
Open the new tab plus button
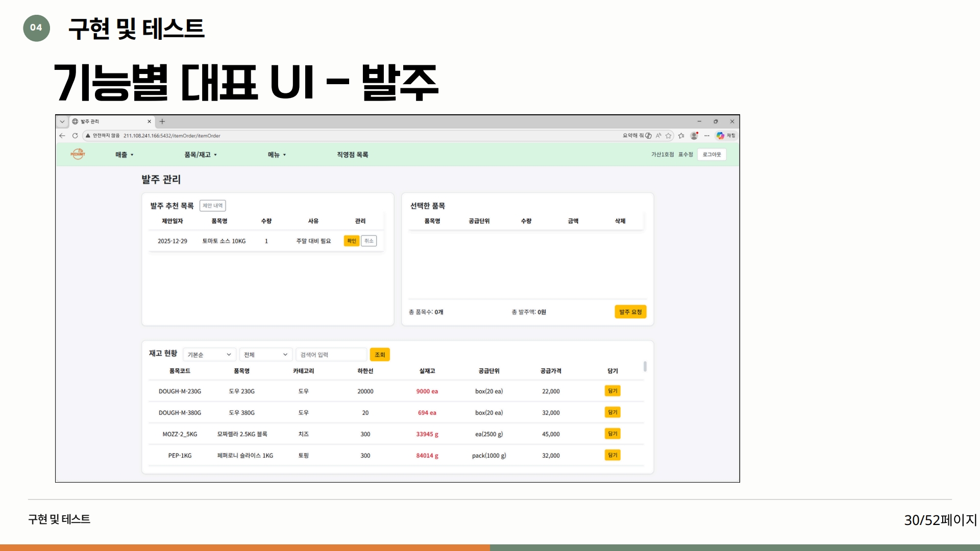point(162,121)
